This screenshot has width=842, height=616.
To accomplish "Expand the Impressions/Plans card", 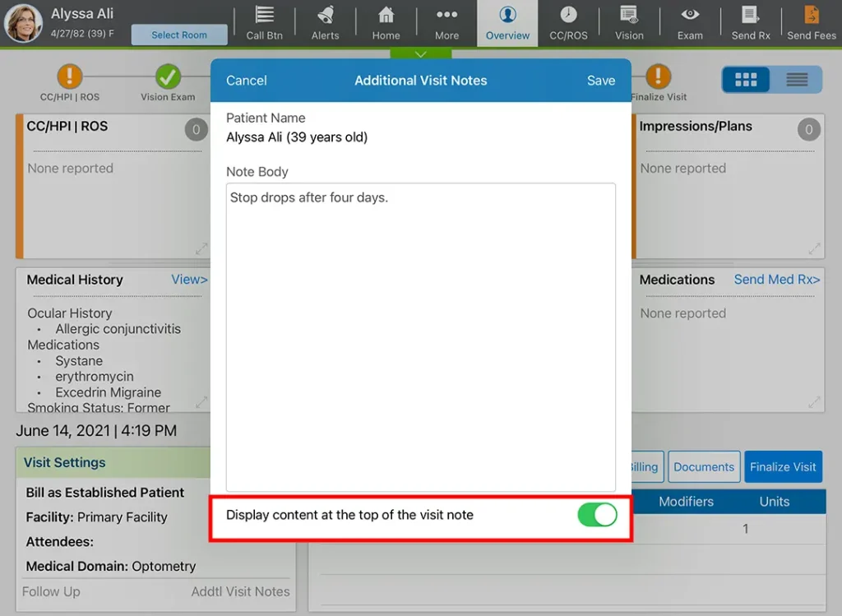I will pyautogui.click(x=814, y=248).
